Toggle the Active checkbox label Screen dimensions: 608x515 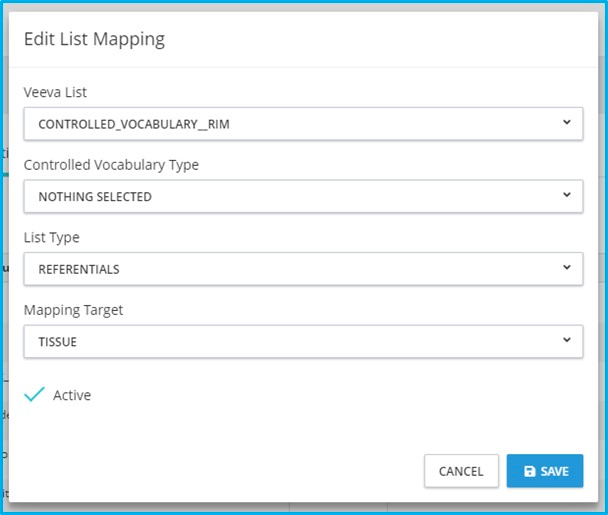click(72, 395)
